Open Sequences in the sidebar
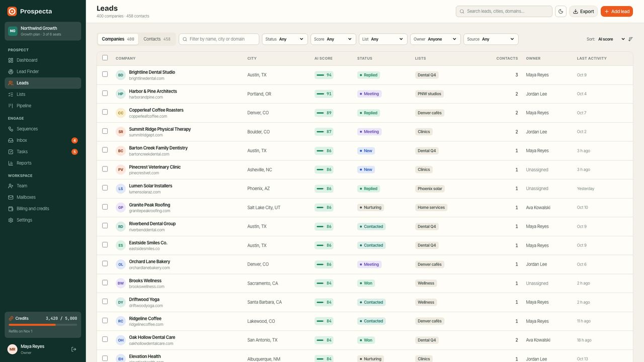The height and width of the screenshot is (362, 644). 43,129
